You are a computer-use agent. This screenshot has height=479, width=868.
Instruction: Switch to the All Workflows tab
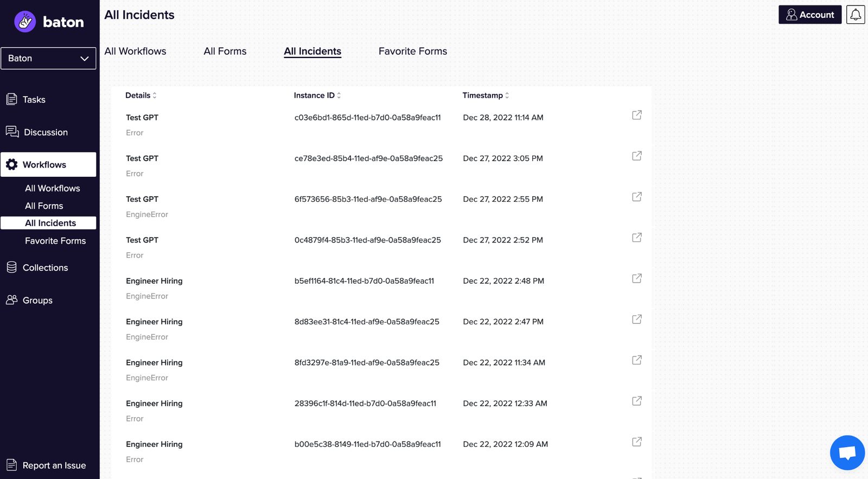click(x=135, y=51)
